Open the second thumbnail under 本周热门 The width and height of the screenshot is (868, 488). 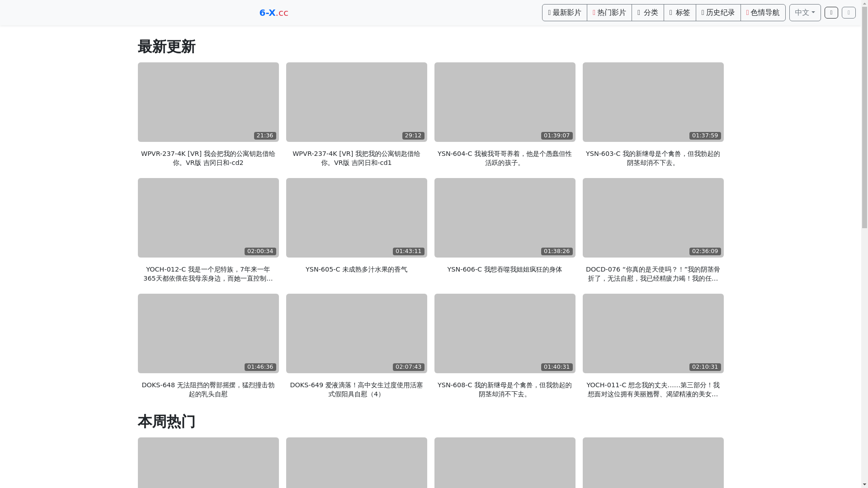pos(356,463)
